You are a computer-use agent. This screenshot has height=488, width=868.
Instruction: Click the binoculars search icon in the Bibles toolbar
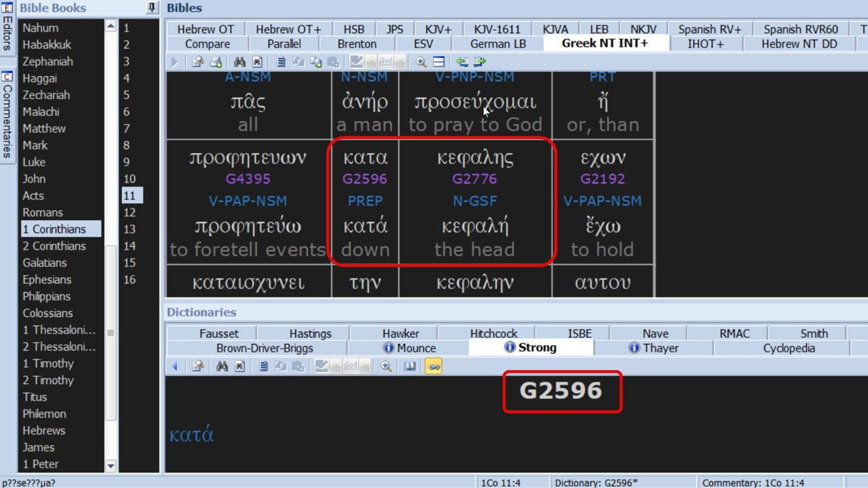pos(239,62)
